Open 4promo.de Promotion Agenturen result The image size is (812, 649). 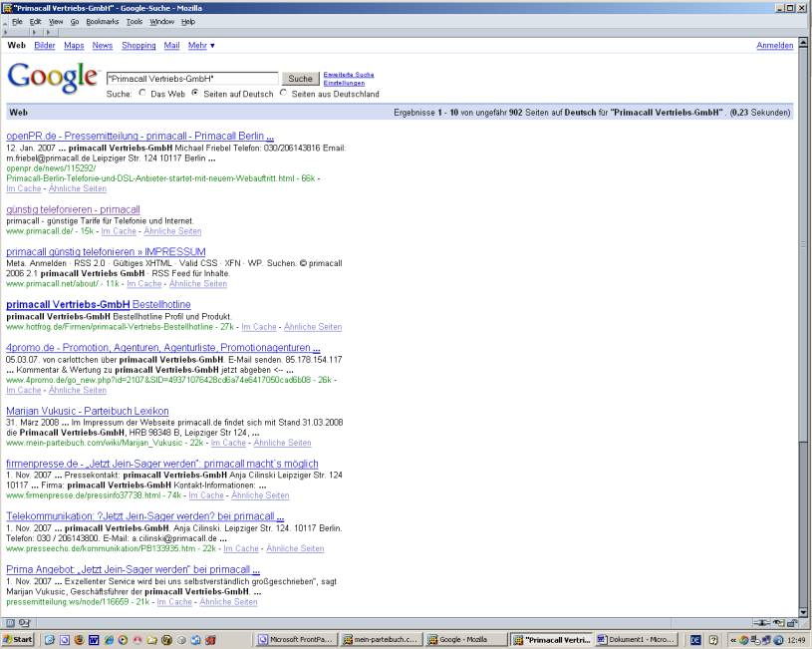163,347
